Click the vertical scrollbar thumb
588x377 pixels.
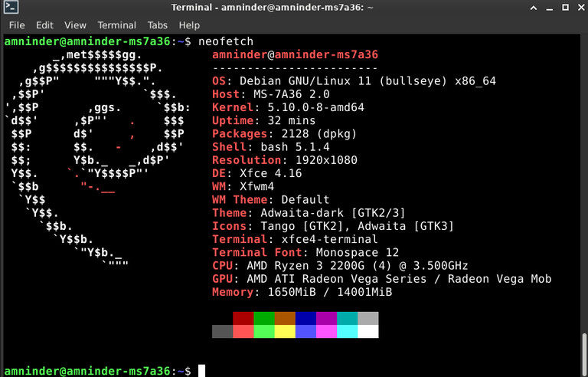(x=584, y=355)
